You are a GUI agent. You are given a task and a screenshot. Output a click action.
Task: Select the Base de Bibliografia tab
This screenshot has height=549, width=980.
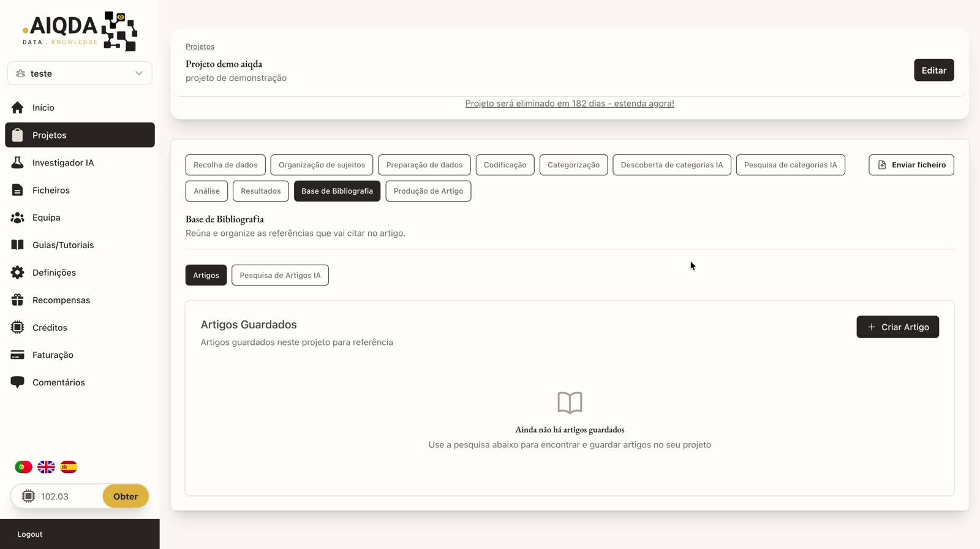click(337, 191)
